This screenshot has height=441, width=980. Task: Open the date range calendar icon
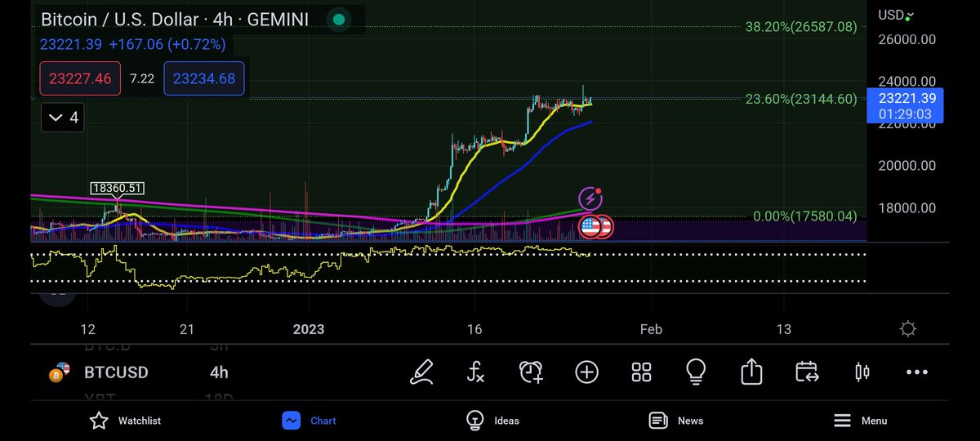tap(807, 372)
